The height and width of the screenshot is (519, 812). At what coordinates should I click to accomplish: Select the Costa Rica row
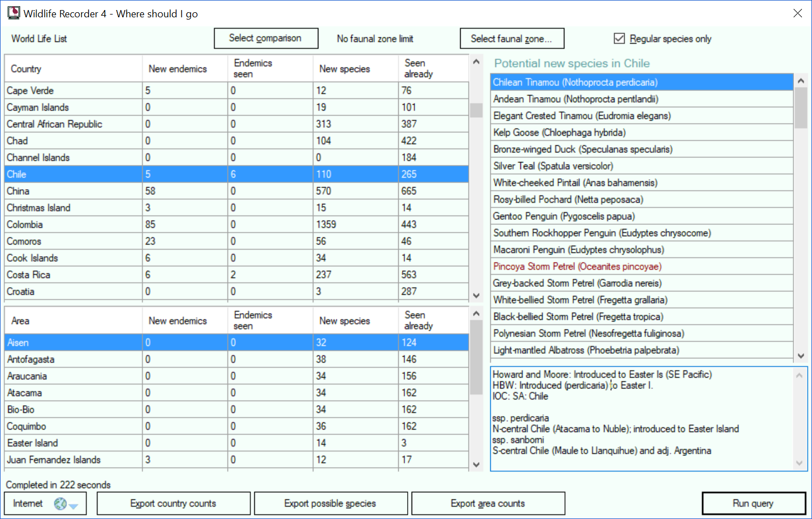[236, 275]
